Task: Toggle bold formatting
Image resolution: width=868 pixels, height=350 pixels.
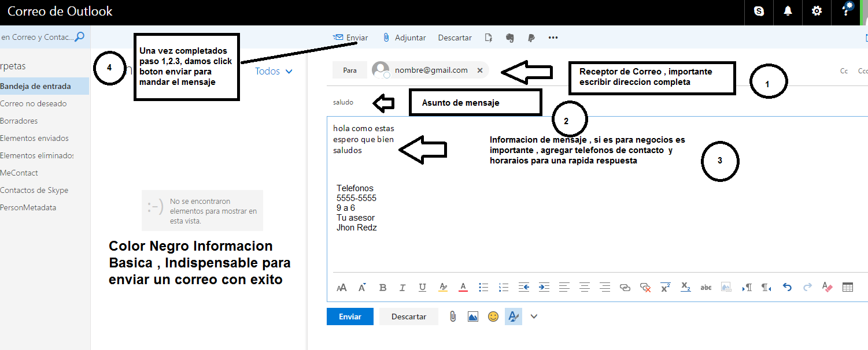Action: 382,287
